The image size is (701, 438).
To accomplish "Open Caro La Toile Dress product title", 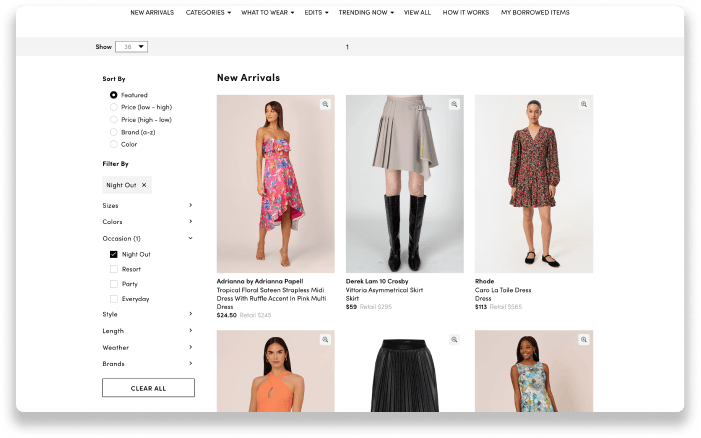I will click(503, 290).
